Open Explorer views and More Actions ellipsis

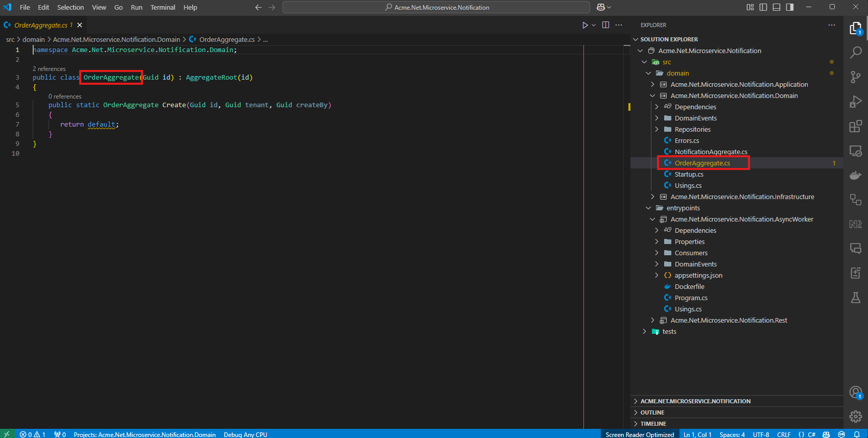coord(832,25)
